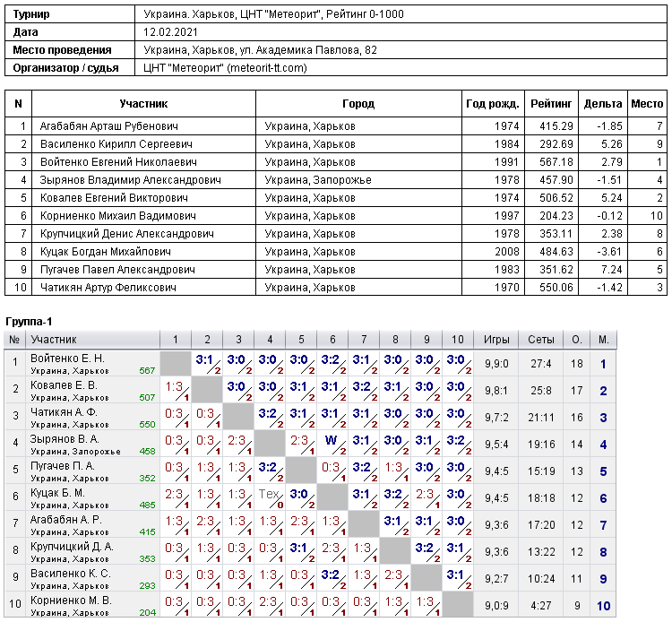The width and height of the screenshot is (672, 622).
Task: Click Корниенко М. В. in group table
Action: click(x=71, y=600)
